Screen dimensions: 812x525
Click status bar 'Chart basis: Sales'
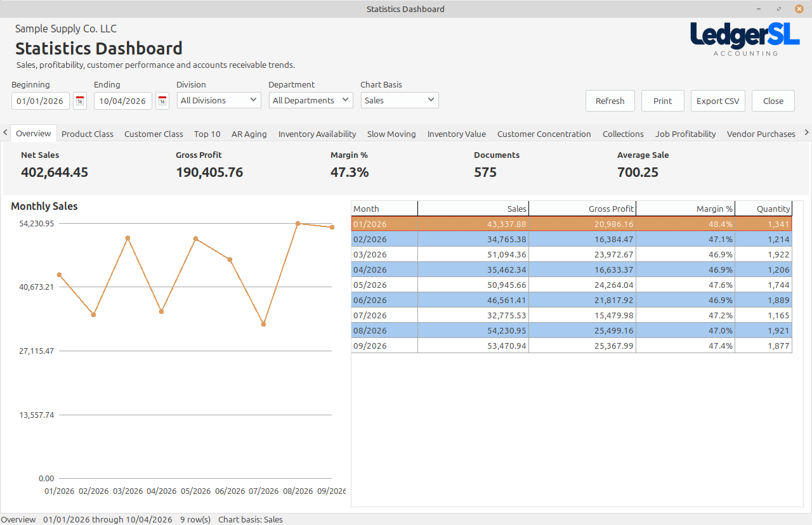point(251,519)
